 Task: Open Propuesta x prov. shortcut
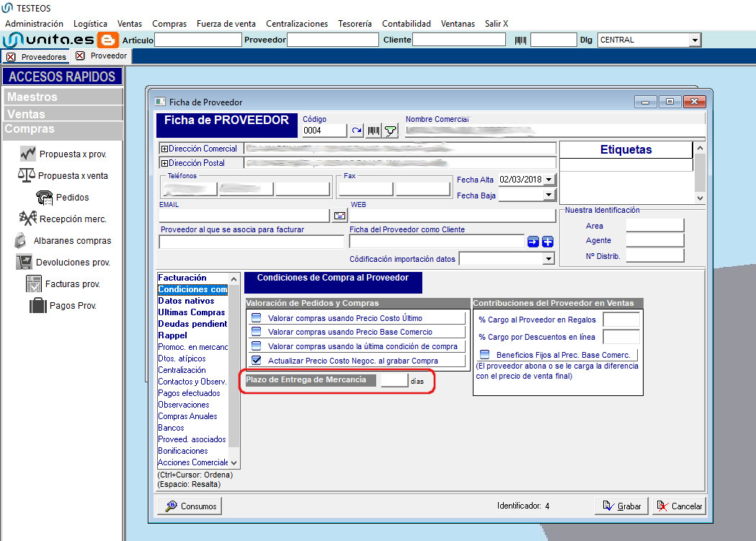pyautogui.click(x=63, y=154)
